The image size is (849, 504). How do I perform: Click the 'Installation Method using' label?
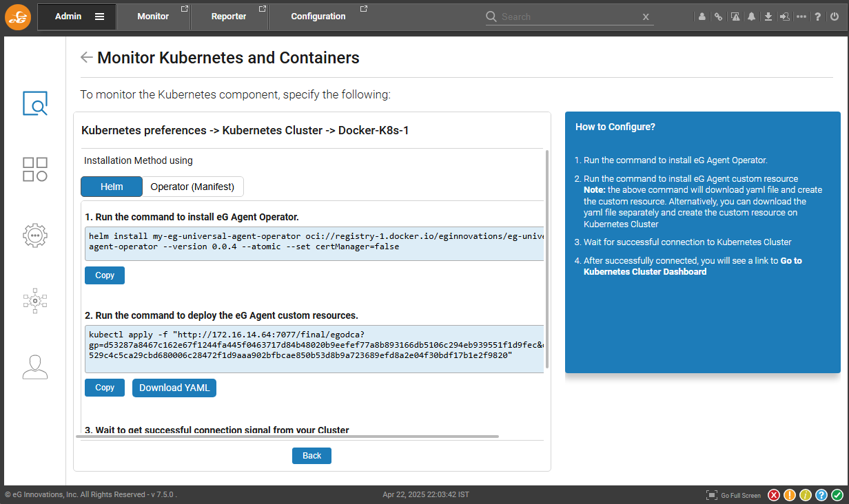point(139,160)
